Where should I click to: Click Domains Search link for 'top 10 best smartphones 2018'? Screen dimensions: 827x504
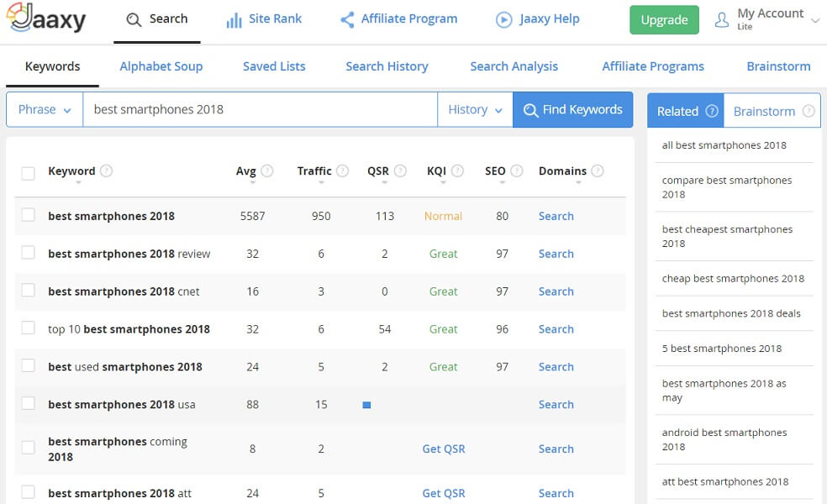(556, 329)
